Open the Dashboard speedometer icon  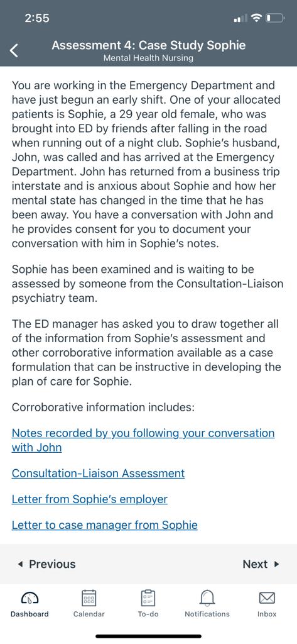point(30,597)
